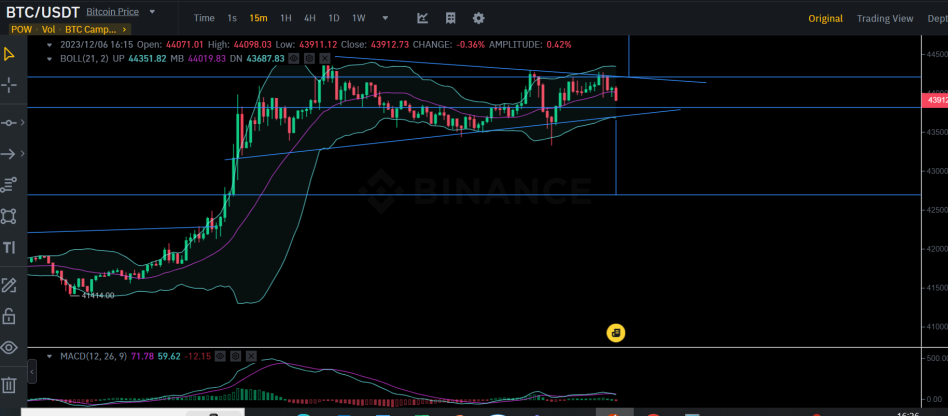This screenshot has height=416, width=948.
Task: Click the grid layout icon in top bar
Action: (450, 18)
